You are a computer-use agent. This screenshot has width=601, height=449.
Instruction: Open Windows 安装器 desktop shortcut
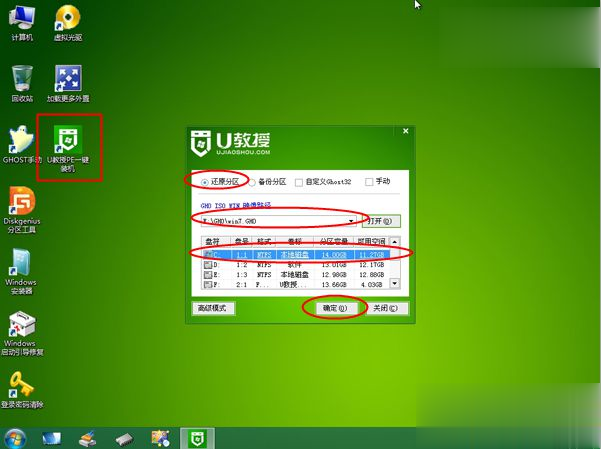click(21, 271)
